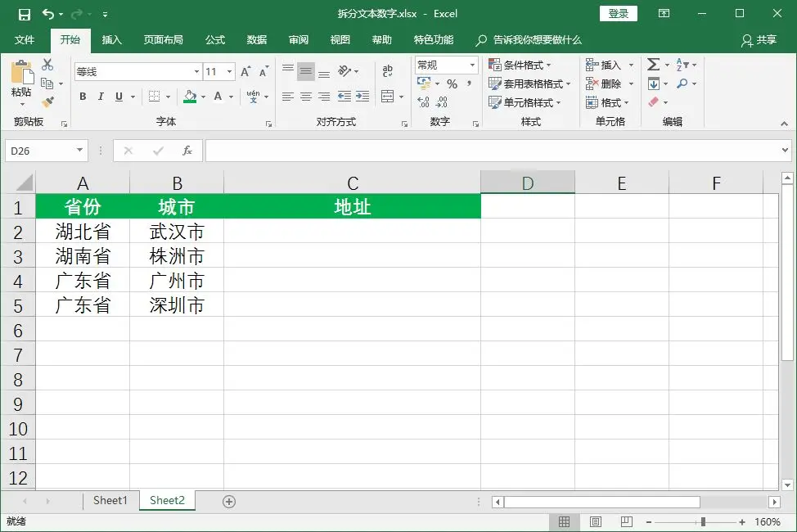
Task: Click the Insert Function fx icon
Action: click(x=187, y=151)
